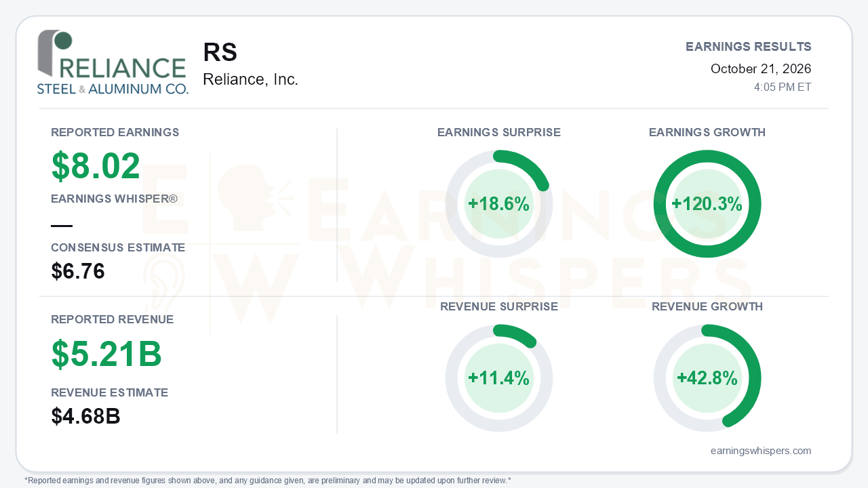Click the REPORTED EARNINGS label

[x=115, y=133]
